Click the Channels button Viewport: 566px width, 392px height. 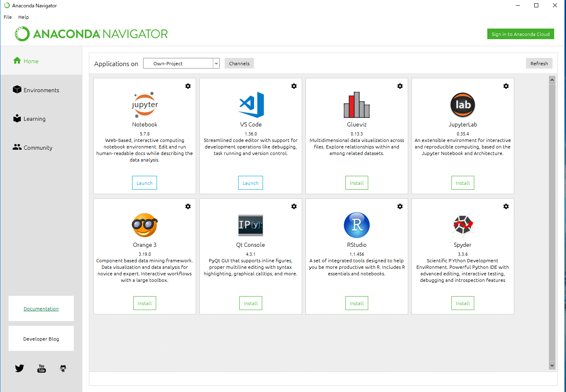coord(239,63)
